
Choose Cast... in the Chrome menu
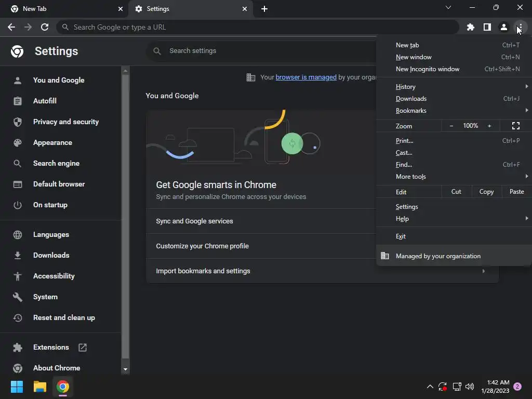pos(454,153)
